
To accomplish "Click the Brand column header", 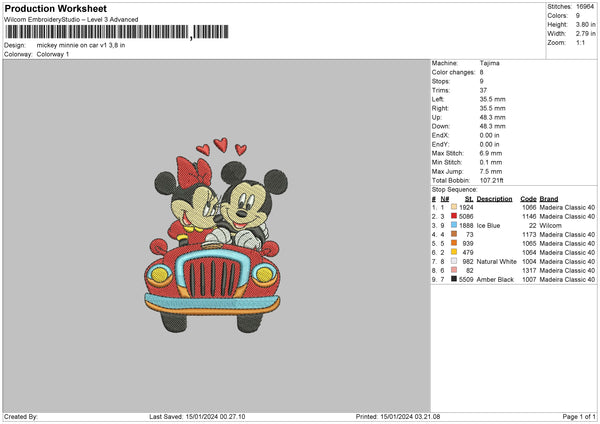I will (x=550, y=198).
